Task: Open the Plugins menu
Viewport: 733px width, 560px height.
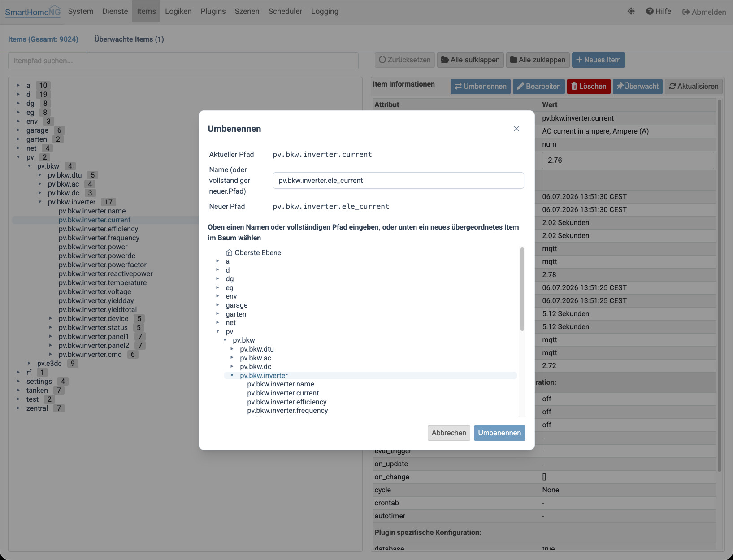Action: pyautogui.click(x=213, y=11)
